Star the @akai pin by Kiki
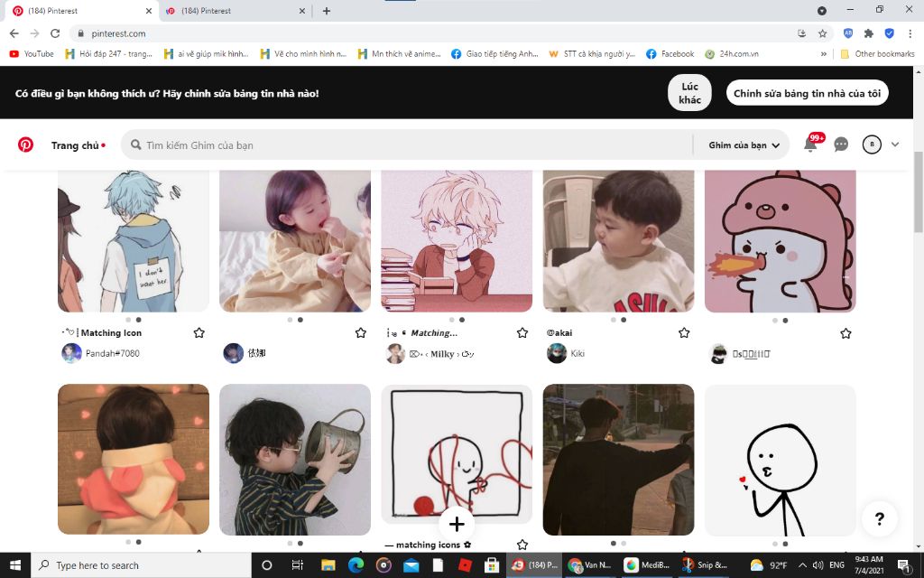 684,332
